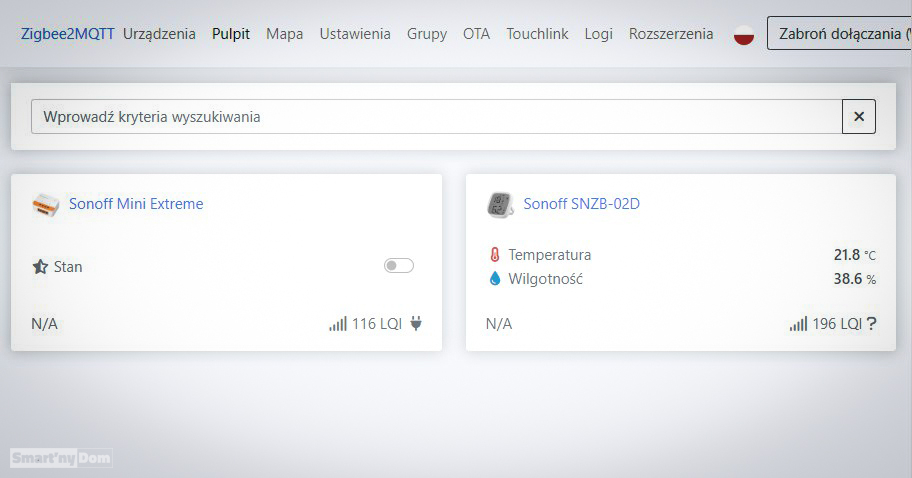The width and height of the screenshot is (912, 478).
Task: Click the 21.8 °C temperature value
Action: (854, 255)
